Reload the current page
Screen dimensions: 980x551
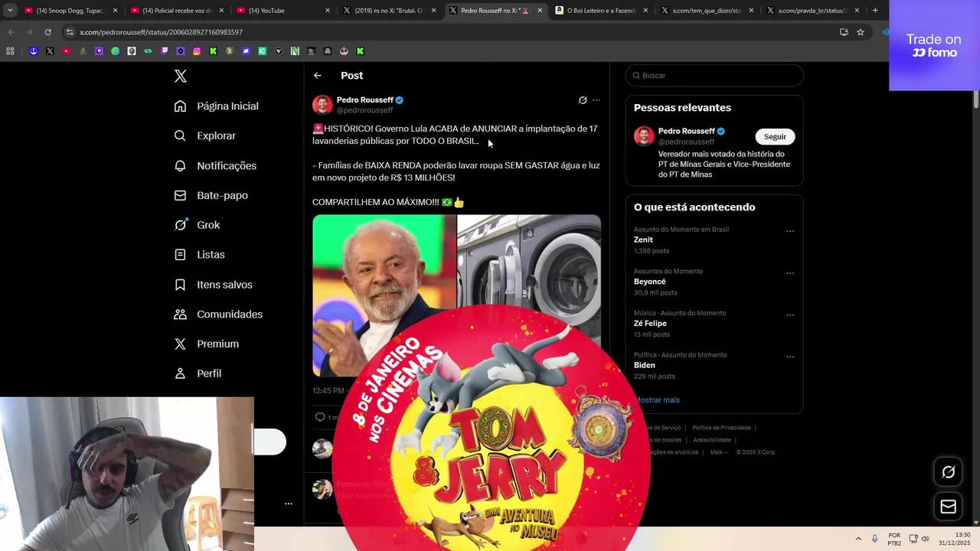[47, 32]
